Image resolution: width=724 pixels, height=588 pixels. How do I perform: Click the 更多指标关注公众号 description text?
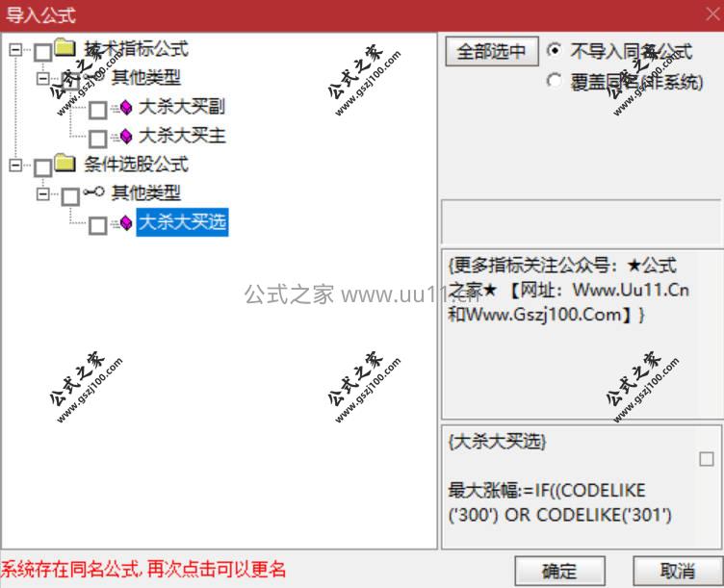tap(569, 290)
